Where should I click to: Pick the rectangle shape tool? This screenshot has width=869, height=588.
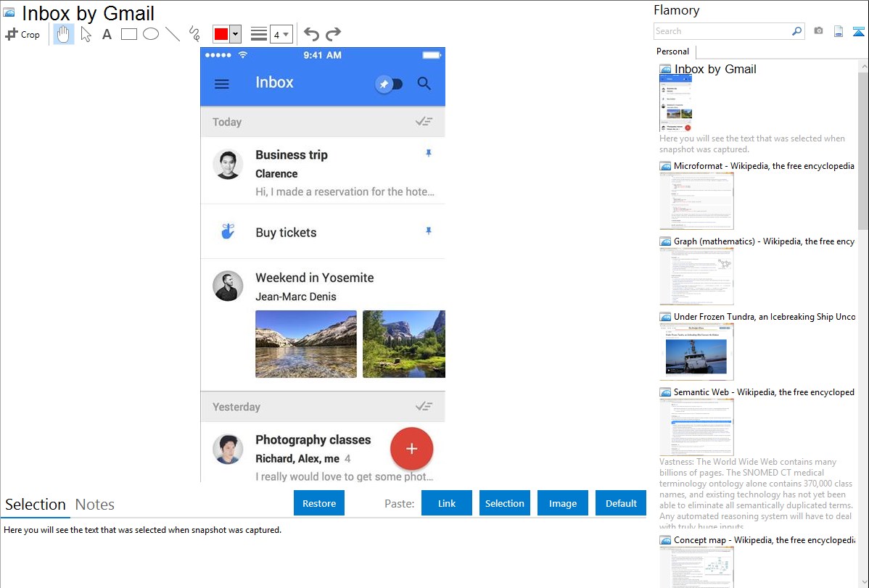(x=129, y=34)
